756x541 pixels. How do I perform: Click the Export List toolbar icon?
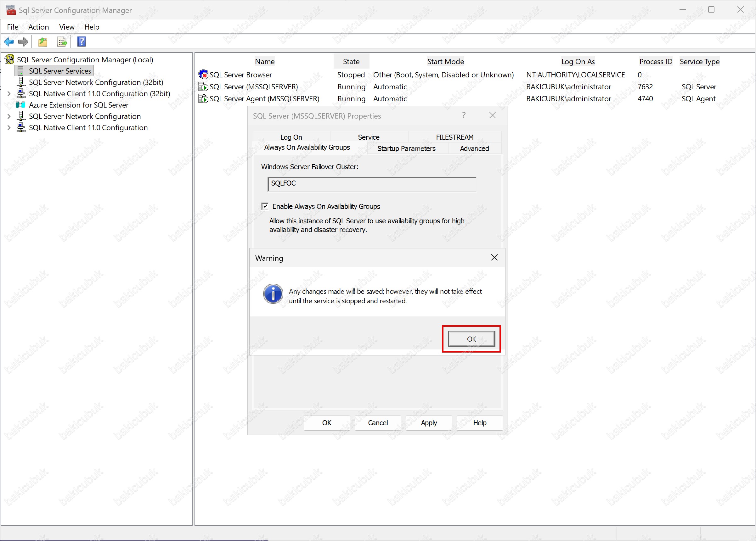pyautogui.click(x=62, y=42)
